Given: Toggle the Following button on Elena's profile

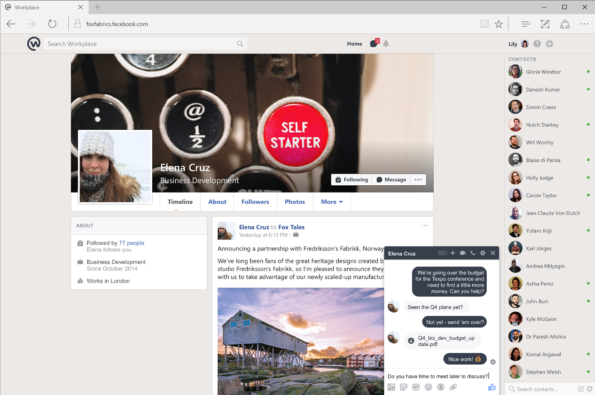Looking at the screenshot, I should tap(352, 179).
